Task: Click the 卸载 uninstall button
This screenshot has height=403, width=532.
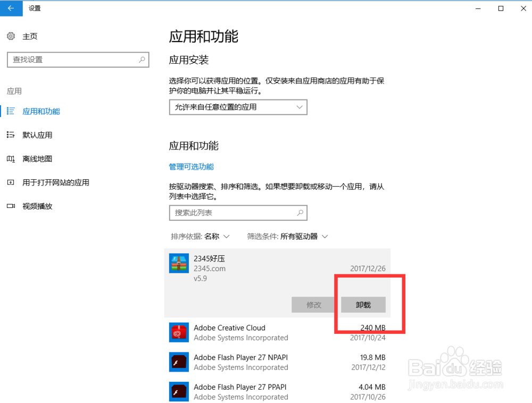Action: [x=363, y=305]
